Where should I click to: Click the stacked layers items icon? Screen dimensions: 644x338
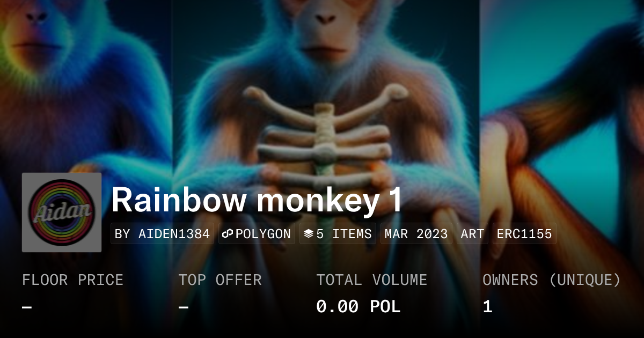click(309, 234)
